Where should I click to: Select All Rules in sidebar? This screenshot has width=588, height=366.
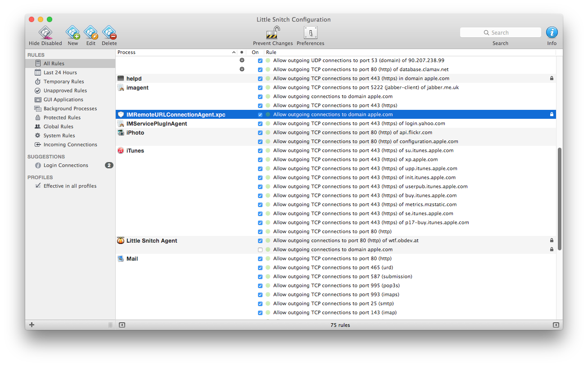pos(70,63)
